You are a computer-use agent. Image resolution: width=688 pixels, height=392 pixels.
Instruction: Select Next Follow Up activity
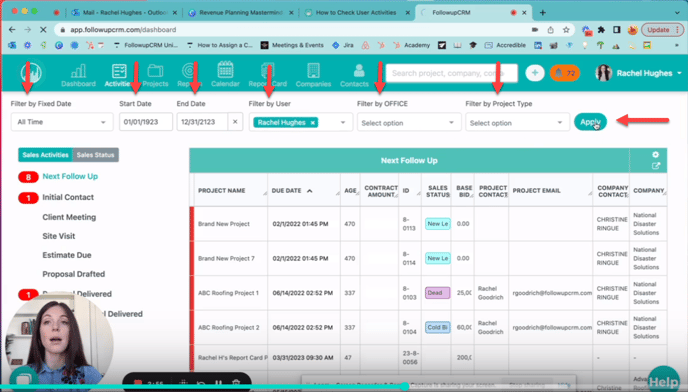pyautogui.click(x=70, y=176)
